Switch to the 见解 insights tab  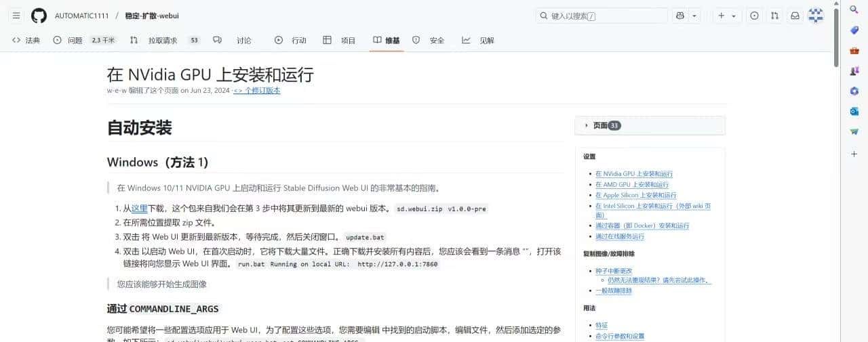point(478,41)
